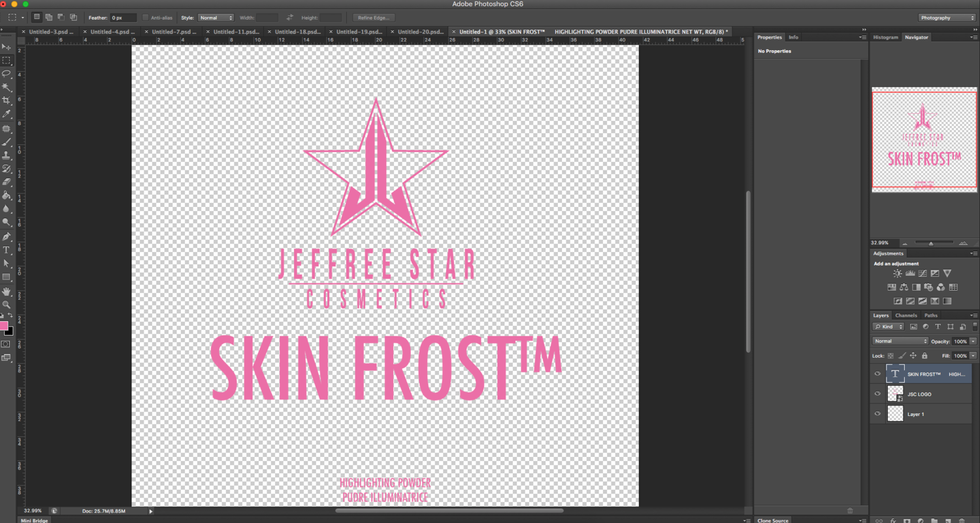This screenshot has height=523, width=980.
Task: Close the Untitled-4.psd tab
Action: click(x=85, y=31)
